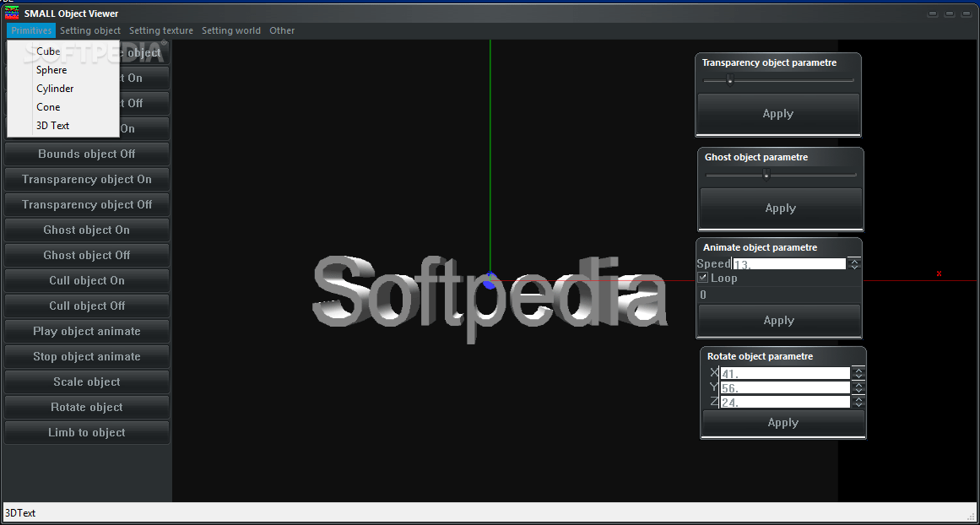This screenshot has height=525, width=980.
Task: Choose Sphere from the Primitives dropdown
Action: click(x=62, y=70)
